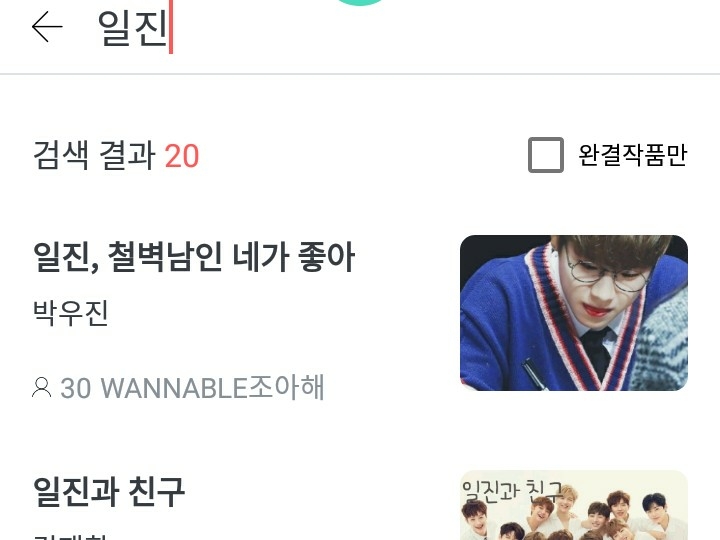The width and height of the screenshot is (720, 540).
Task: Open the uploader 30 WANNABLE조아해
Action: 192,387
